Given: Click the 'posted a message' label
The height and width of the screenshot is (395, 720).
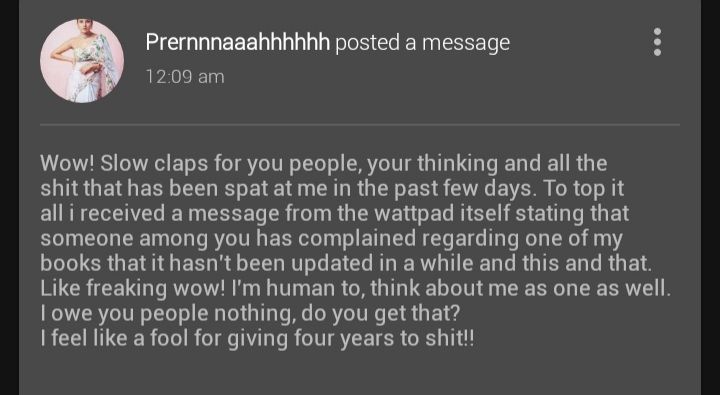Looking at the screenshot, I should (422, 43).
